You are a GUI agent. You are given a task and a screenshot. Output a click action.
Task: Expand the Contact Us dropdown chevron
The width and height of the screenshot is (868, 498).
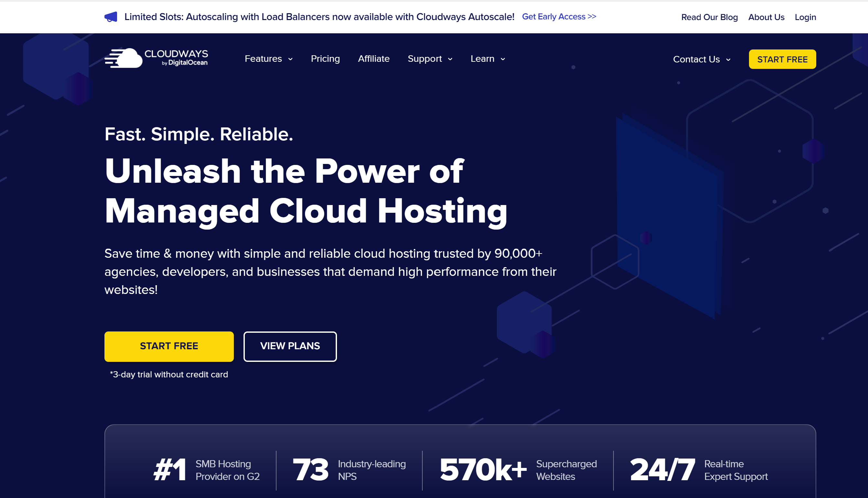coord(728,60)
